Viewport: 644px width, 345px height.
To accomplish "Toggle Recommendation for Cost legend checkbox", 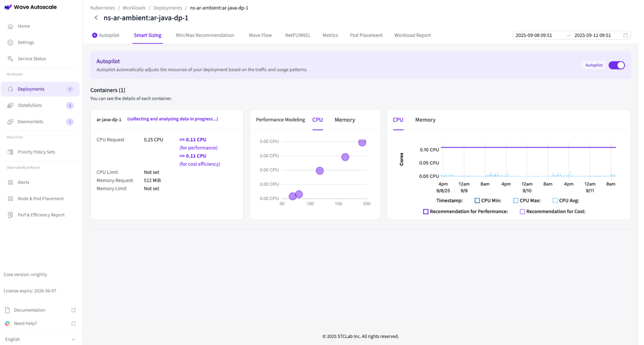I will (x=522, y=212).
